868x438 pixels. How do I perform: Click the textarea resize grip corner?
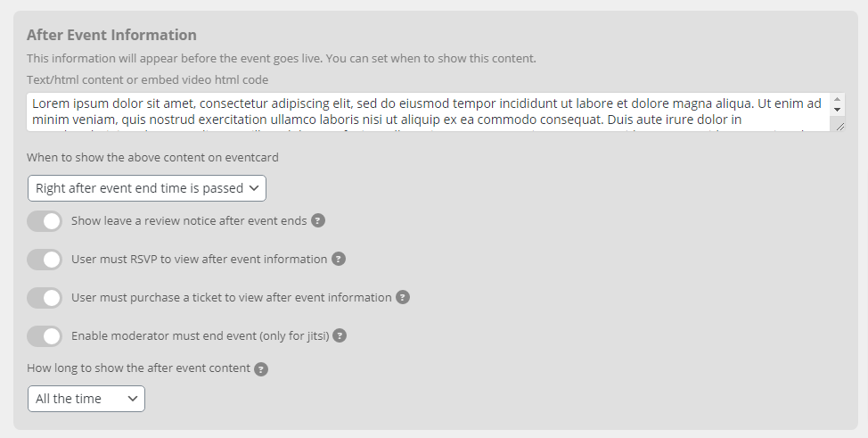pos(839,127)
